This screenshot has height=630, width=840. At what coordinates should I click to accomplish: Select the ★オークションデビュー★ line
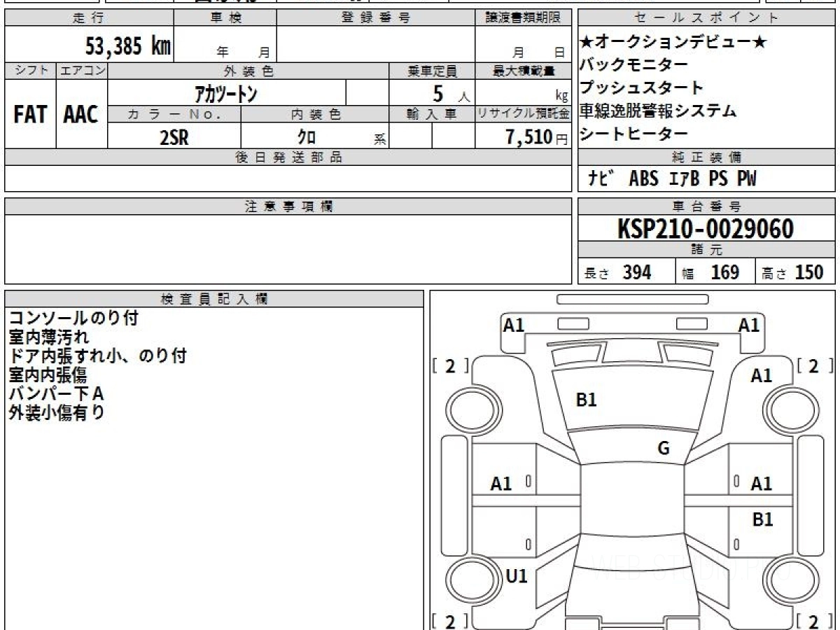tap(674, 42)
